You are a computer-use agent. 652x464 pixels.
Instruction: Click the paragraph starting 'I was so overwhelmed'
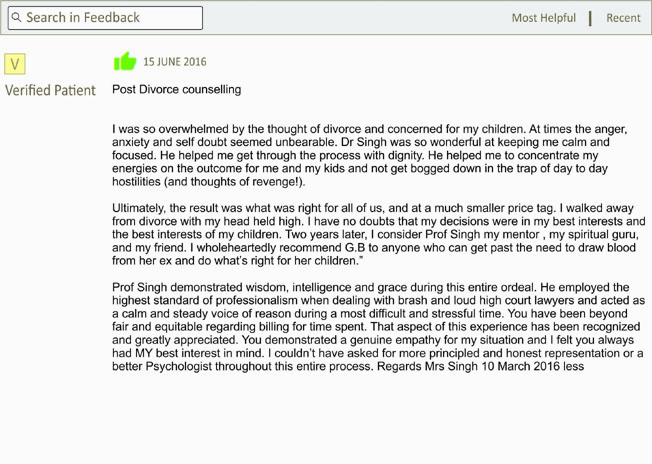370,155
